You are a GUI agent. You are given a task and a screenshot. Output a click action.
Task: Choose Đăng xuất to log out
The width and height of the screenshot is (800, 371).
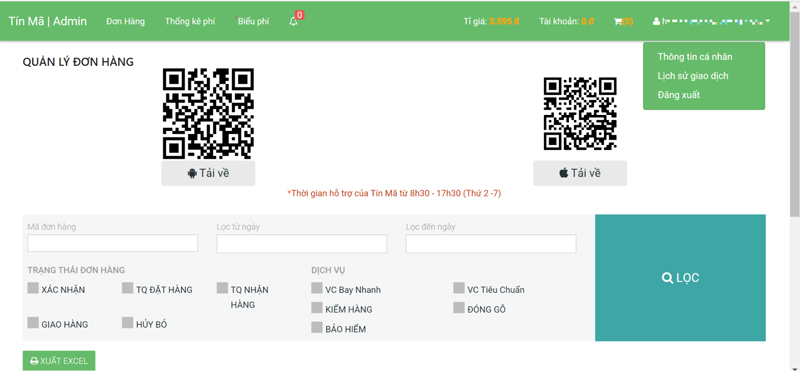(679, 95)
